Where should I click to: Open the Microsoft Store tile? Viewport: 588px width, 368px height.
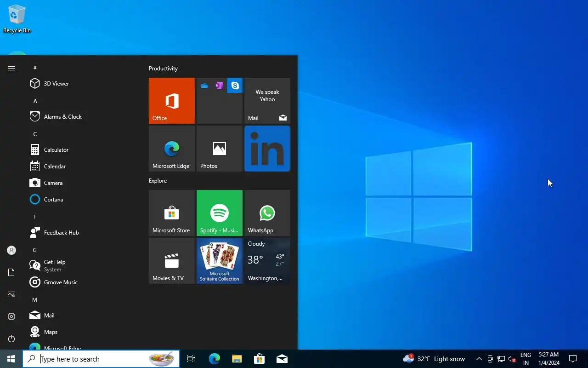click(172, 213)
